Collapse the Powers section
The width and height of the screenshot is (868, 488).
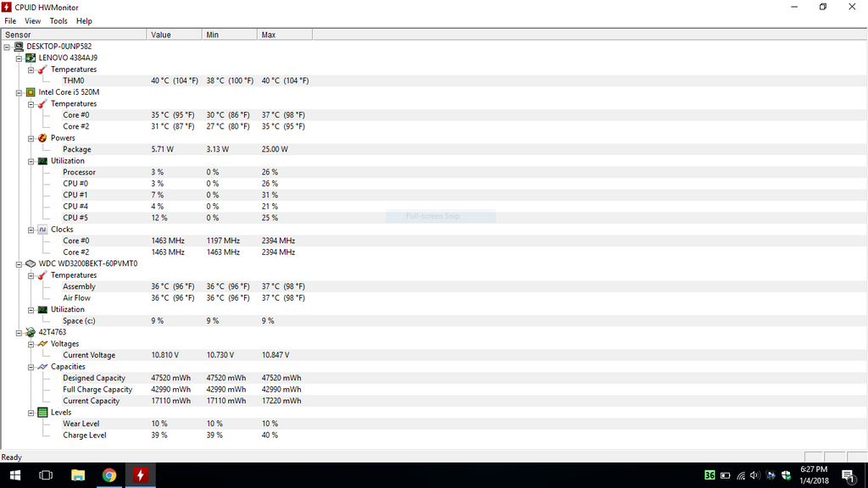[31, 138]
